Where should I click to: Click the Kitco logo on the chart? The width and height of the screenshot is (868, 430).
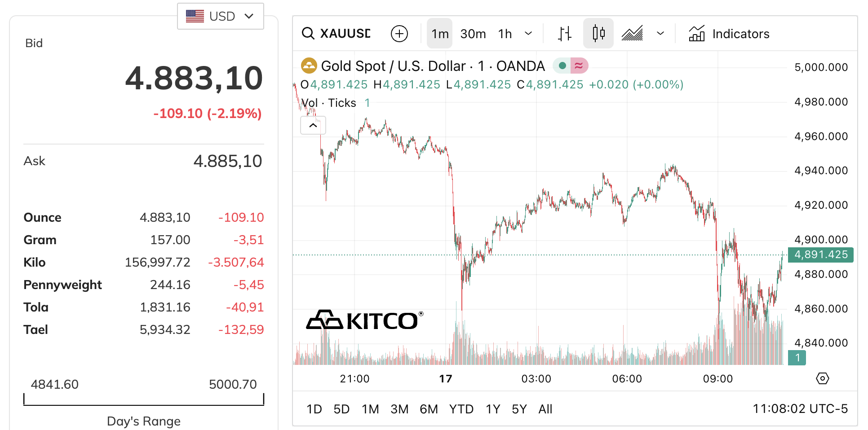tap(364, 320)
